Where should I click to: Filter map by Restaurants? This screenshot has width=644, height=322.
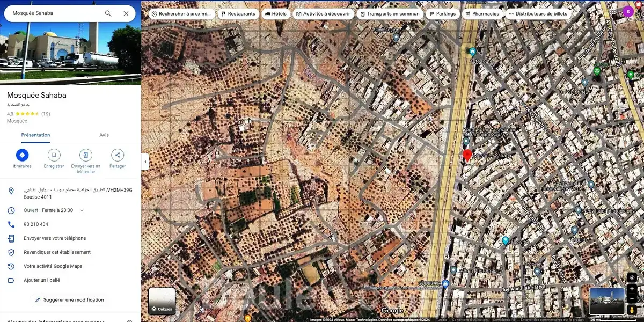click(238, 14)
